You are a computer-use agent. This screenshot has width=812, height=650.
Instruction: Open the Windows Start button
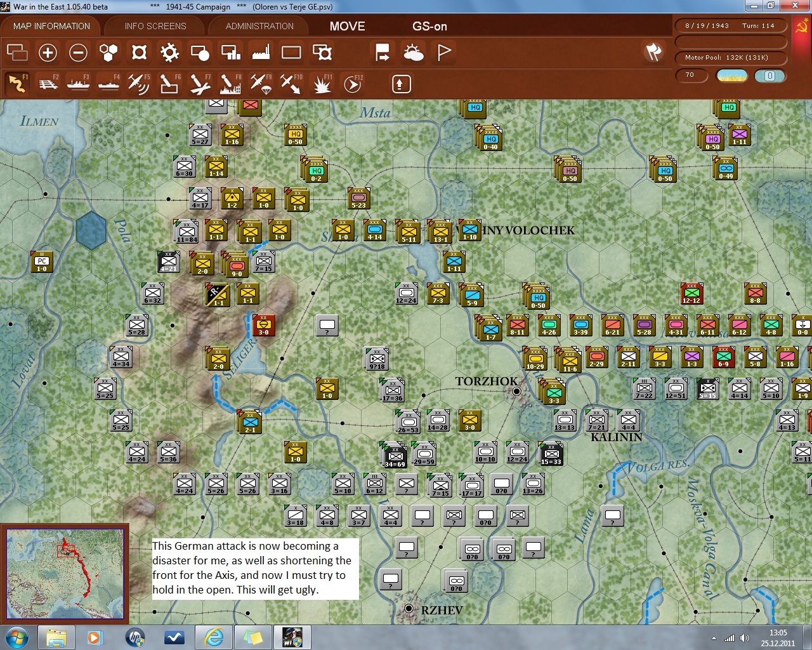16,637
